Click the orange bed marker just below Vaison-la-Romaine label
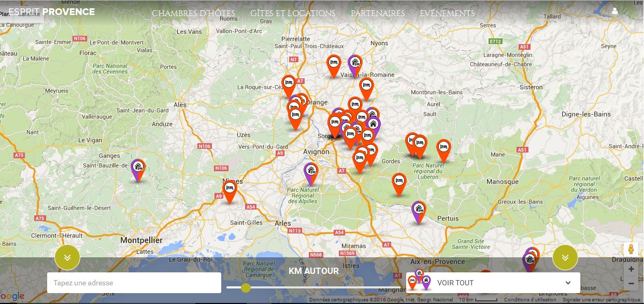This screenshot has height=304, width=644. pyautogui.click(x=366, y=89)
